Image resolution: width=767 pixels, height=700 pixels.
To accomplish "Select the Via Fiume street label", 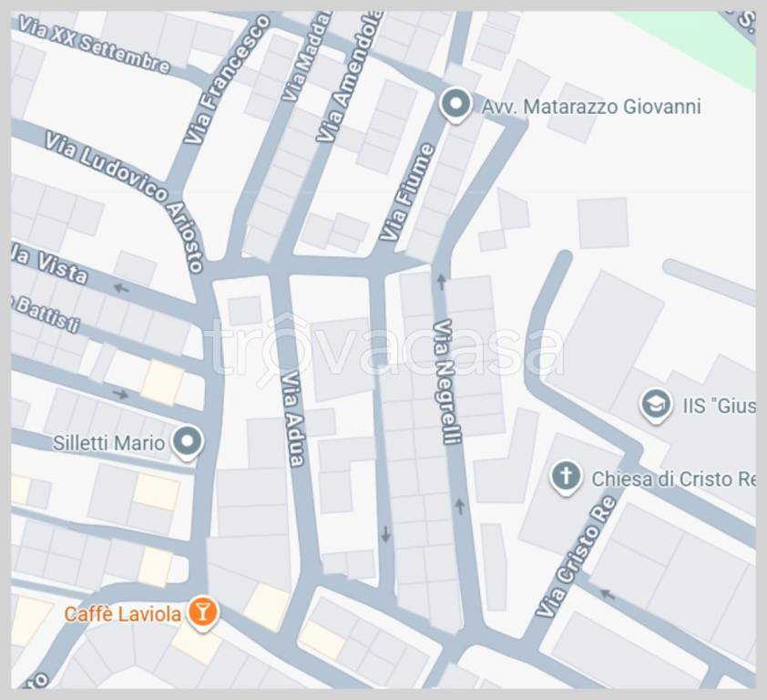I will point(407,192).
